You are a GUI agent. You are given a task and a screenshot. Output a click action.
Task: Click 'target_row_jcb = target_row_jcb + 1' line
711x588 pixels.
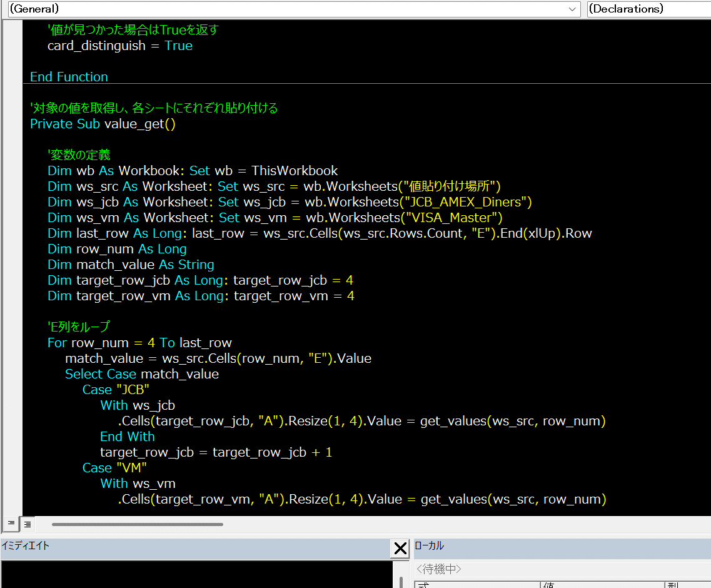point(216,452)
